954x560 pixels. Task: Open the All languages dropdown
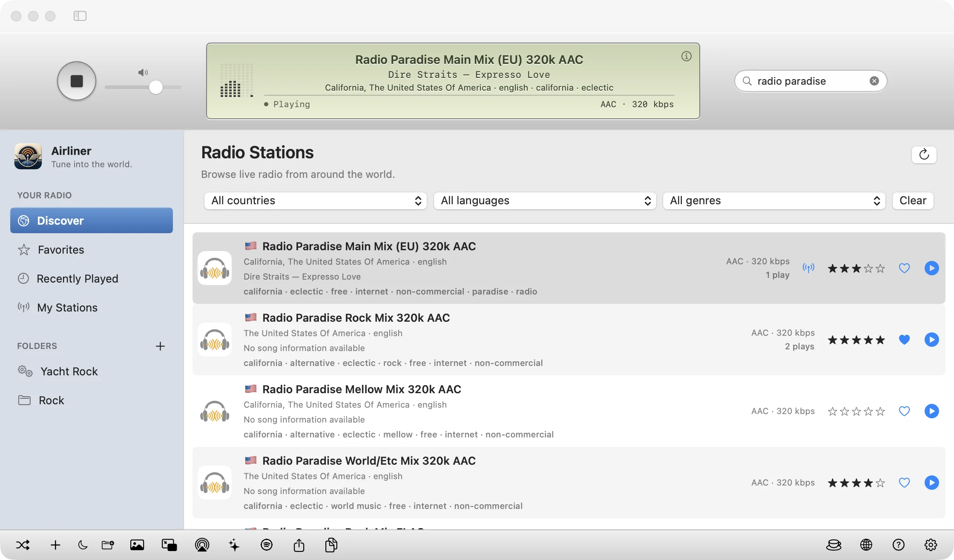coord(545,200)
